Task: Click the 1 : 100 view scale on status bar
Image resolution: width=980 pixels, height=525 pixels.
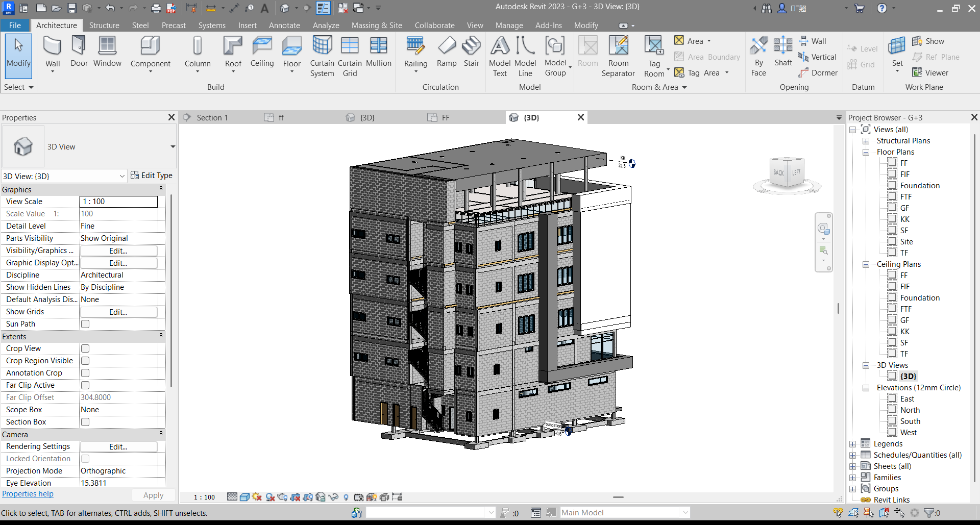Action: [204, 497]
